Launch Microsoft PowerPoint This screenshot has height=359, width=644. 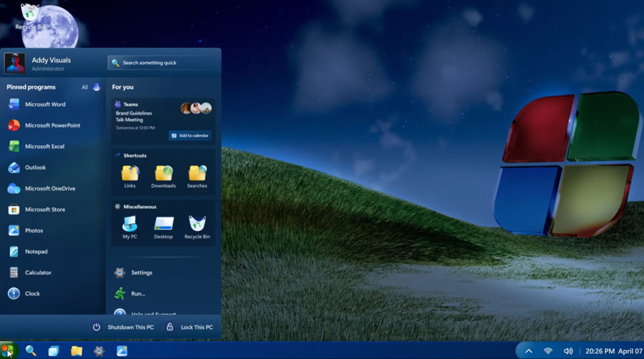pos(52,125)
